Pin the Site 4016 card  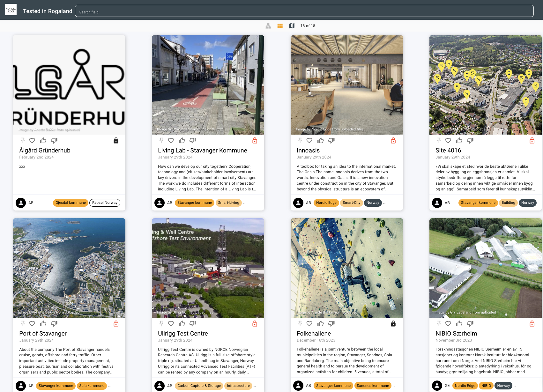[439, 140]
